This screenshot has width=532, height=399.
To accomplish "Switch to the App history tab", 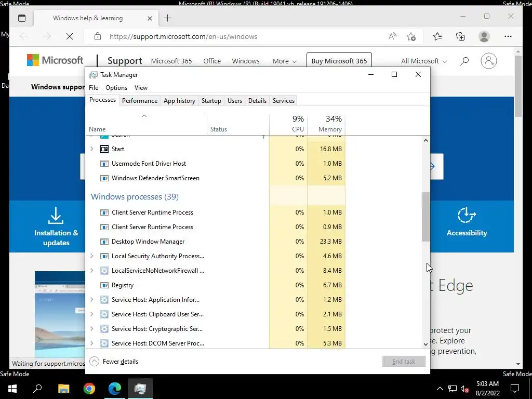I will (x=179, y=101).
